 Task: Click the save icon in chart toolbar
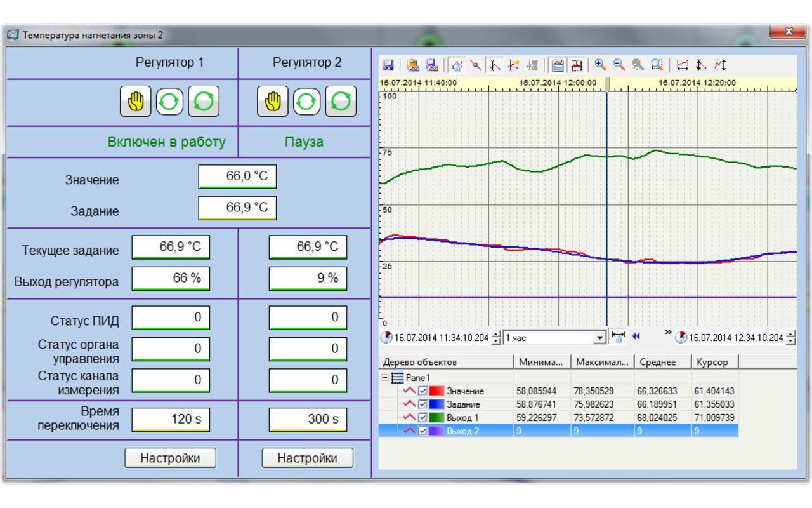point(388,65)
